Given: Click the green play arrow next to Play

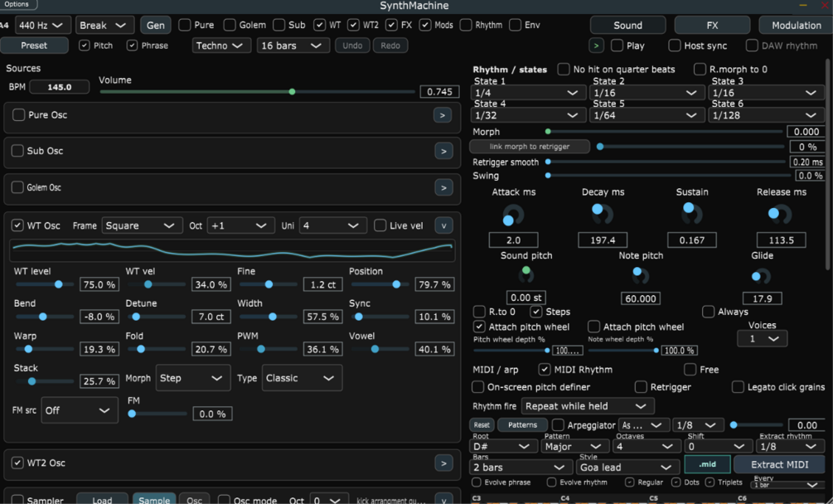Looking at the screenshot, I should (596, 46).
